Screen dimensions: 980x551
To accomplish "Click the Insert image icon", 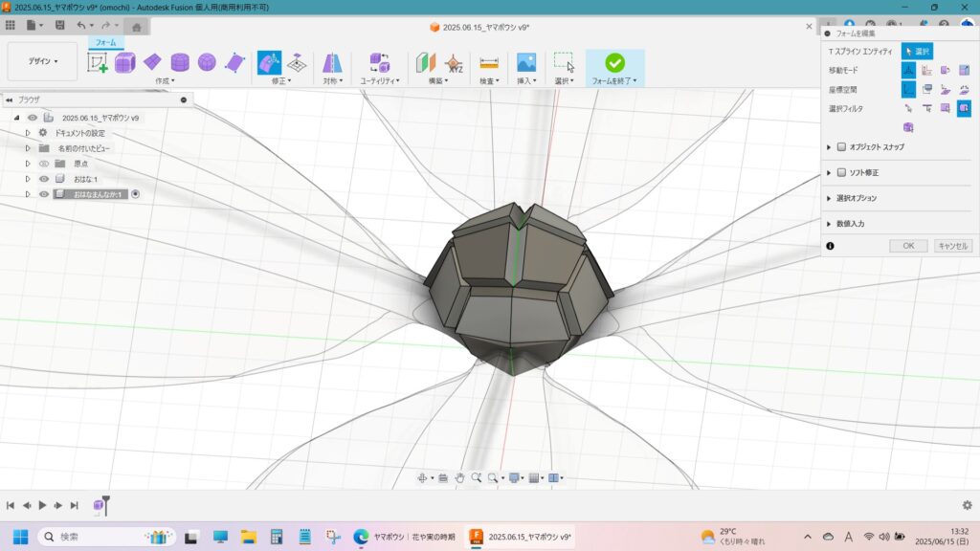I will (x=525, y=63).
